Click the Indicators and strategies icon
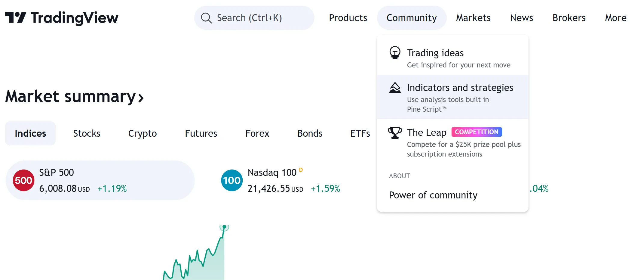644x280 pixels. [x=395, y=88]
